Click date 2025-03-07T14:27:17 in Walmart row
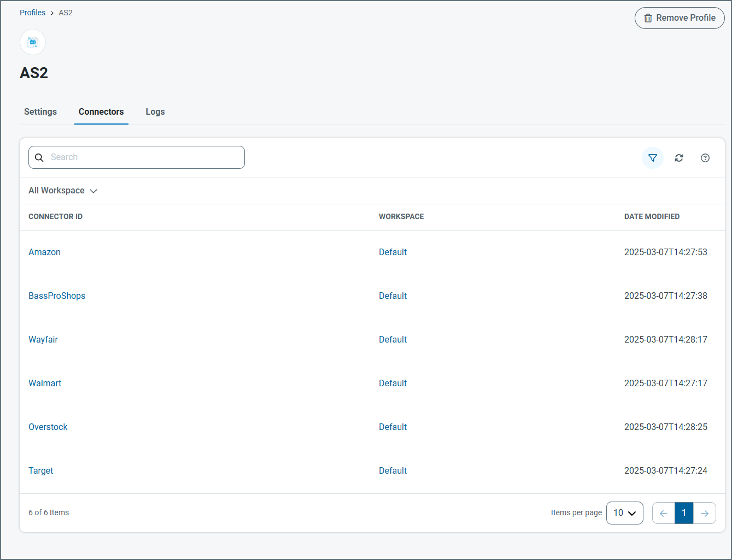This screenshot has height=560, width=732. tap(665, 383)
